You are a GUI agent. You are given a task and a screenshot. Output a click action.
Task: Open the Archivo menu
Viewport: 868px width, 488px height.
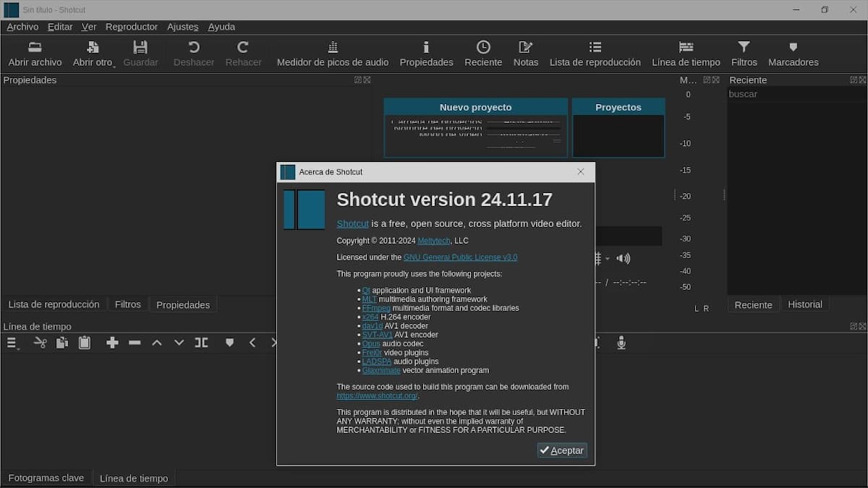22,27
